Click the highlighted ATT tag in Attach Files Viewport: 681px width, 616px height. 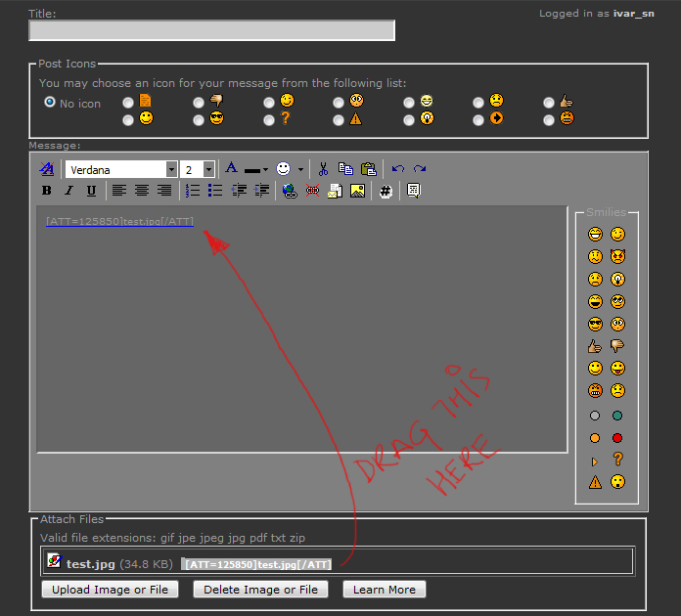click(258, 564)
